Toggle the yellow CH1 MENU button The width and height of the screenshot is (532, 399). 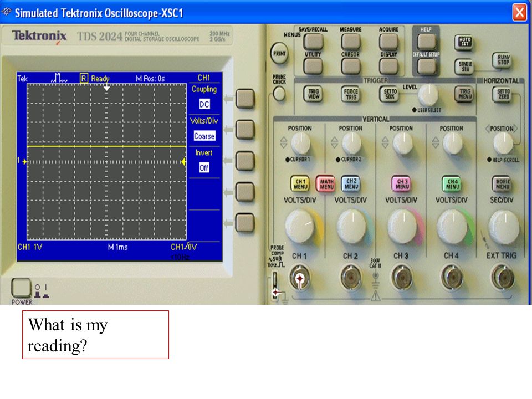tap(300, 183)
